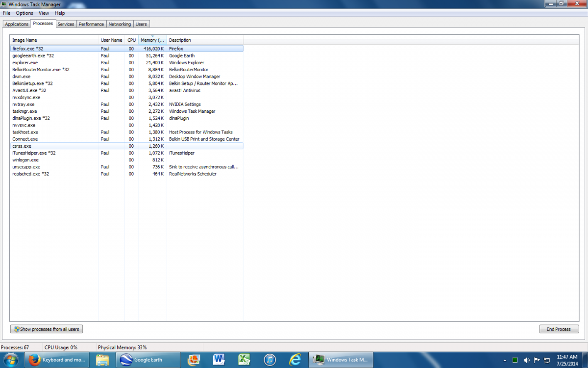Select dwm.exe process
588x368 pixels.
click(x=126, y=77)
